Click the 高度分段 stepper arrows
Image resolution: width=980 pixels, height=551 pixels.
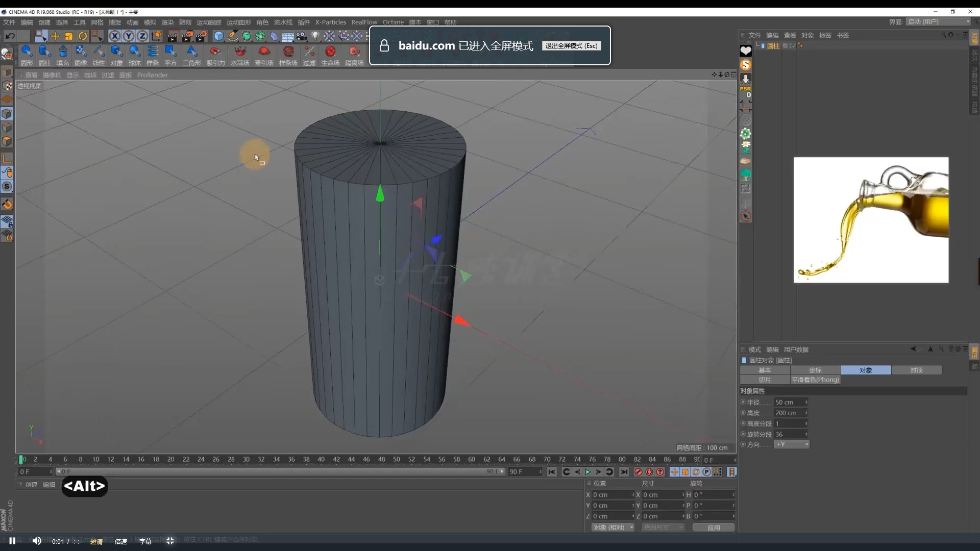pyautogui.click(x=806, y=423)
